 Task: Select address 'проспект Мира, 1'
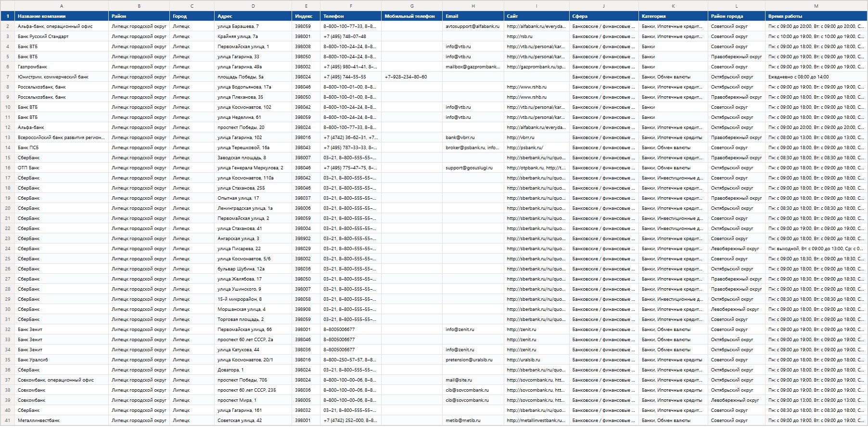pyautogui.click(x=253, y=400)
